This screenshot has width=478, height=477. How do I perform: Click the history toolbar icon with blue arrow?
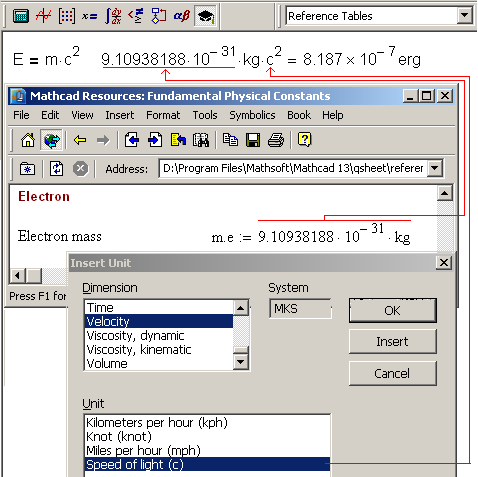pos(178,140)
